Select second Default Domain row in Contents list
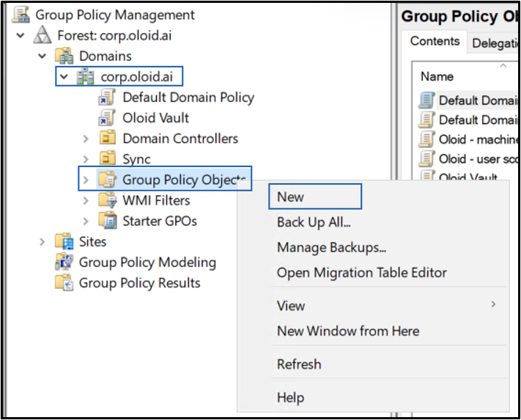 [478, 120]
